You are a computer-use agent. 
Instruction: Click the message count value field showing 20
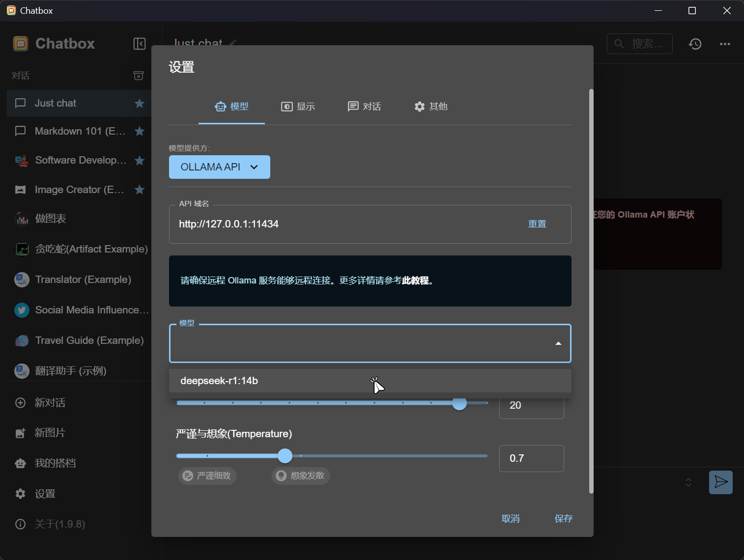[x=532, y=406]
